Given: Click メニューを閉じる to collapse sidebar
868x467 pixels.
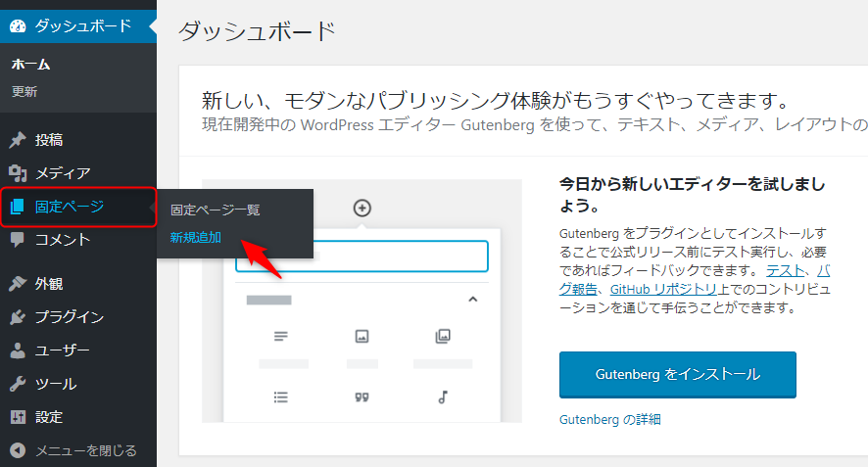Looking at the screenshot, I should 78,450.
